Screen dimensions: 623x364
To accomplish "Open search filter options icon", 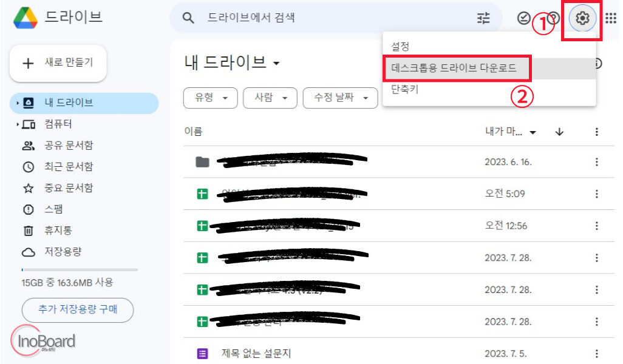I will point(483,18).
